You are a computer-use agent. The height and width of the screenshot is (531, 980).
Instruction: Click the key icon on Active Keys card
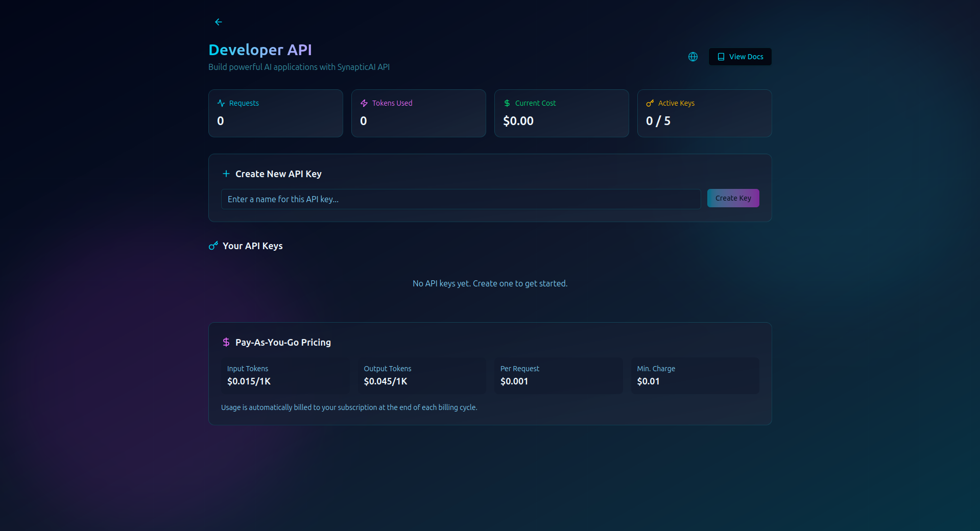click(650, 103)
